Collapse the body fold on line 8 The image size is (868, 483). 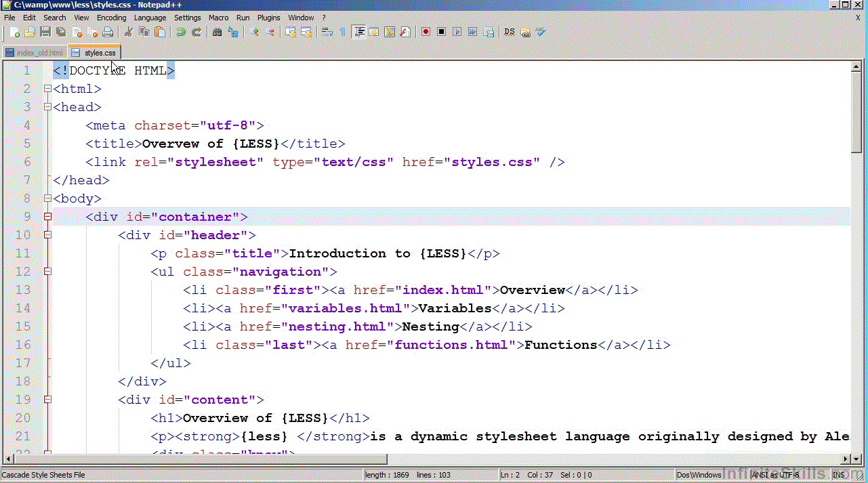(47, 198)
